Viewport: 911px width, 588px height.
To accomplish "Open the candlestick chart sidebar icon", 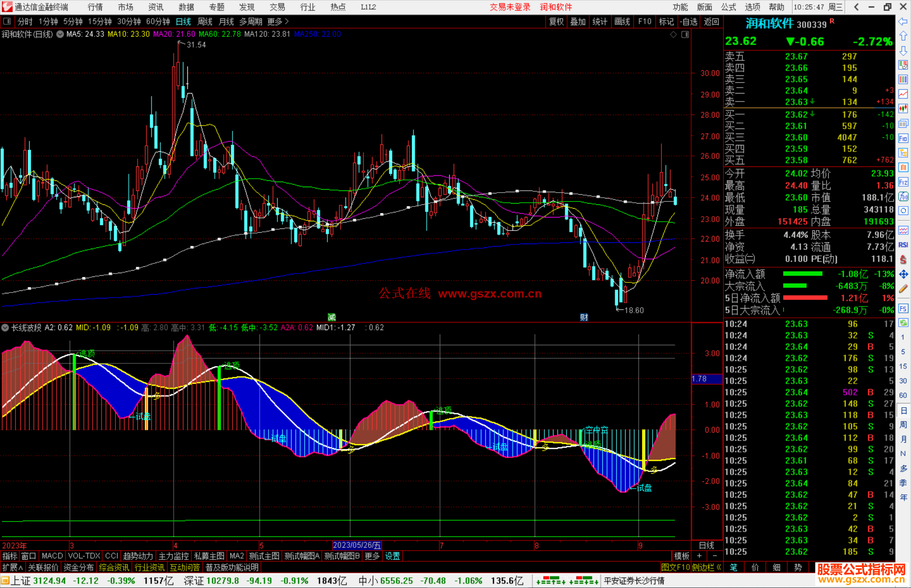I will pos(903,108).
